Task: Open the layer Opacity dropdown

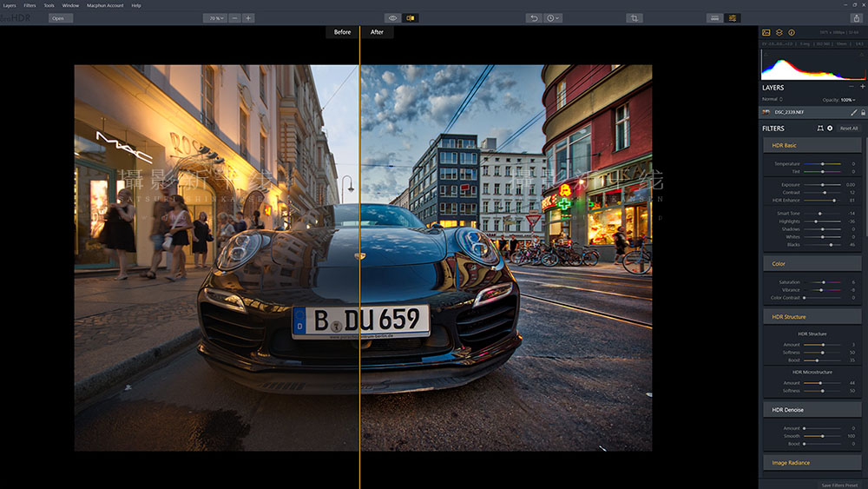Action: (x=847, y=100)
